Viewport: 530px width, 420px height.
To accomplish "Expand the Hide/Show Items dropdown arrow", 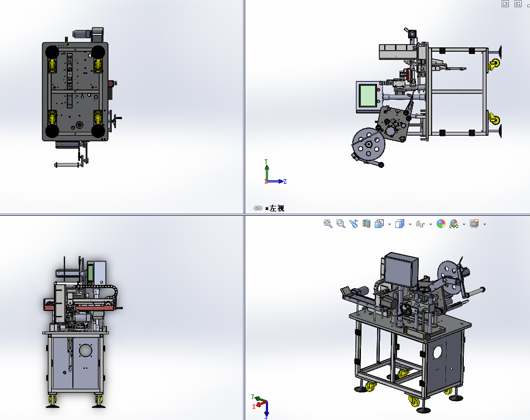I will point(430,225).
